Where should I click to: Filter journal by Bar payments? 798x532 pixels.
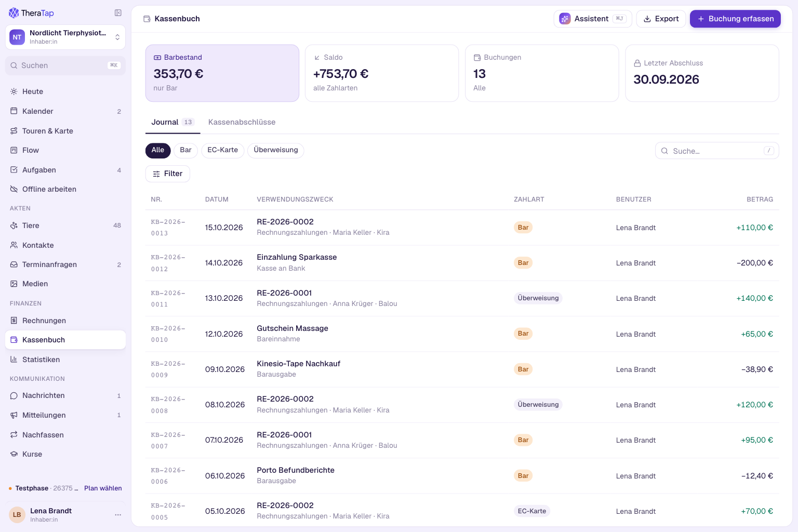coord(185,150)
